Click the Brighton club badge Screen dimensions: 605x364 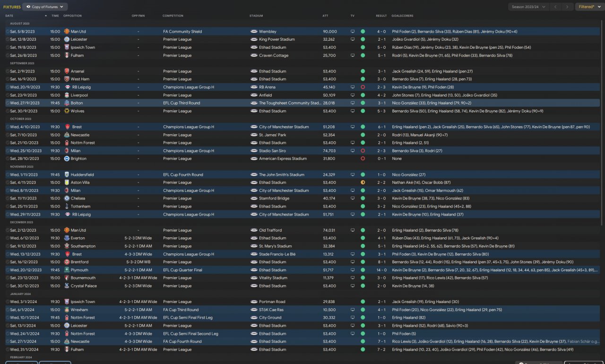point(67,159)
